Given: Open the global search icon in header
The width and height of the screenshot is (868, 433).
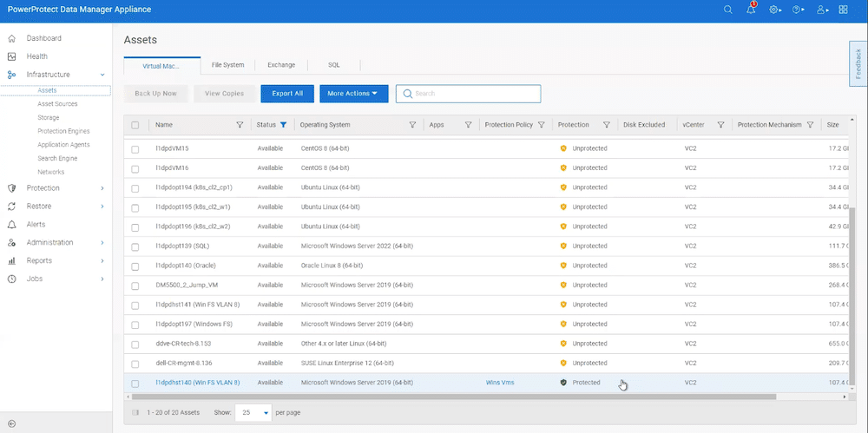Looking at the screenshot, I should (x=728, y=10).
